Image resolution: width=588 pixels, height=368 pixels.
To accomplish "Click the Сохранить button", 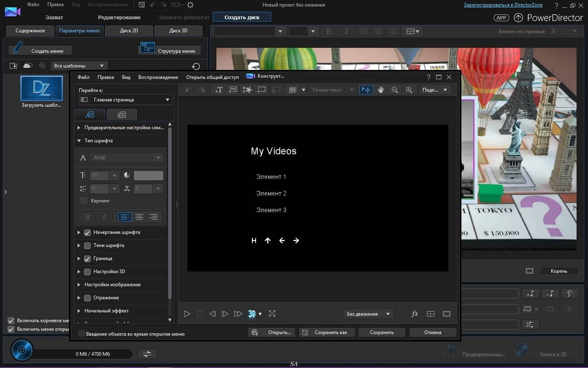I will click(382, 332).
